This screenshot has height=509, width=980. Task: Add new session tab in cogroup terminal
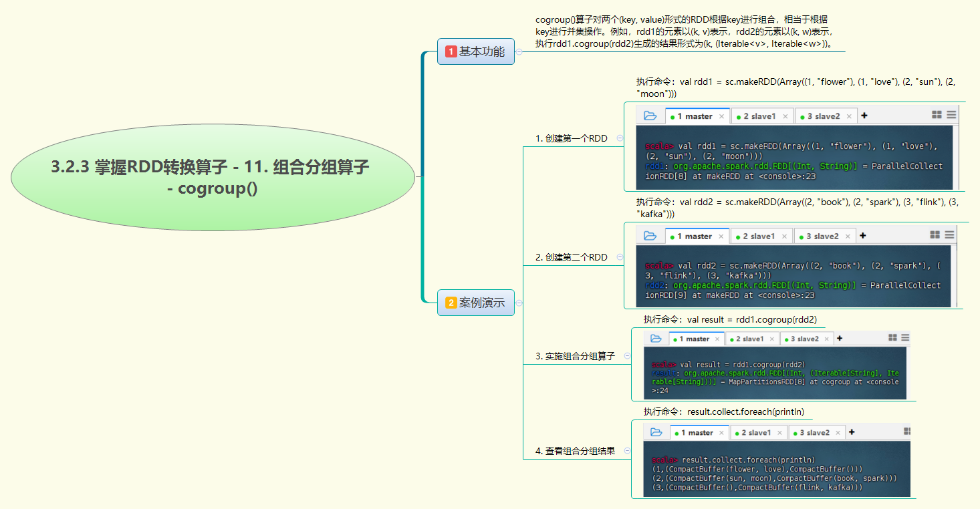coord(840,339)
